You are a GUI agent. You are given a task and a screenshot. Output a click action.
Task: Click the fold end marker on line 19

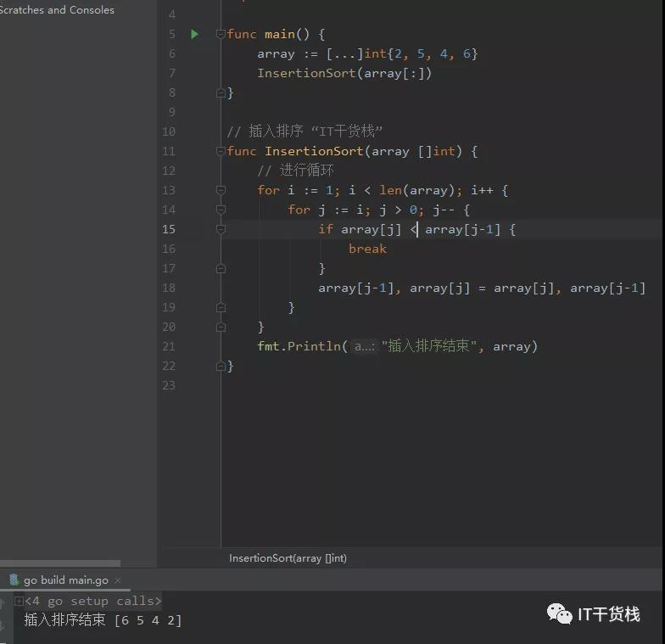(x=221, y=307)
